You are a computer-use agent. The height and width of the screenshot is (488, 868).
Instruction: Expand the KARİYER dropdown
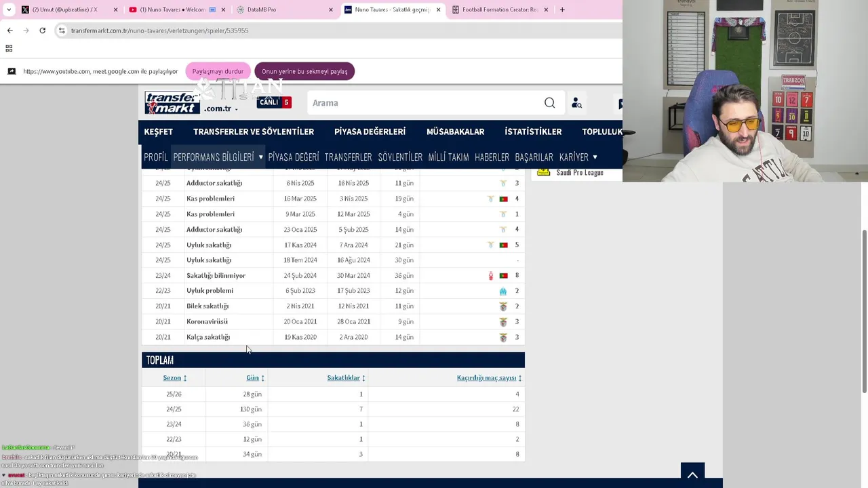(578, 157)
